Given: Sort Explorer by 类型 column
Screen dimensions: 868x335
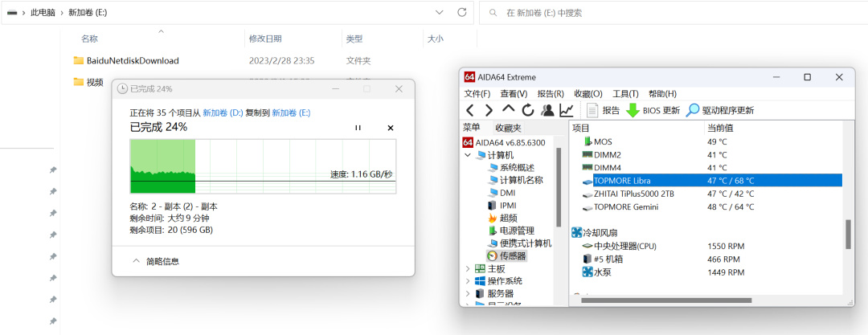Looking at the screenshot, I should pos(354,39).
